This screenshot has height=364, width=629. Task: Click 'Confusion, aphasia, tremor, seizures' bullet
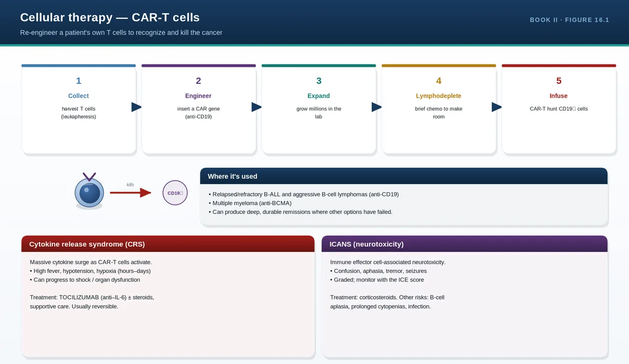pos(378,271)
